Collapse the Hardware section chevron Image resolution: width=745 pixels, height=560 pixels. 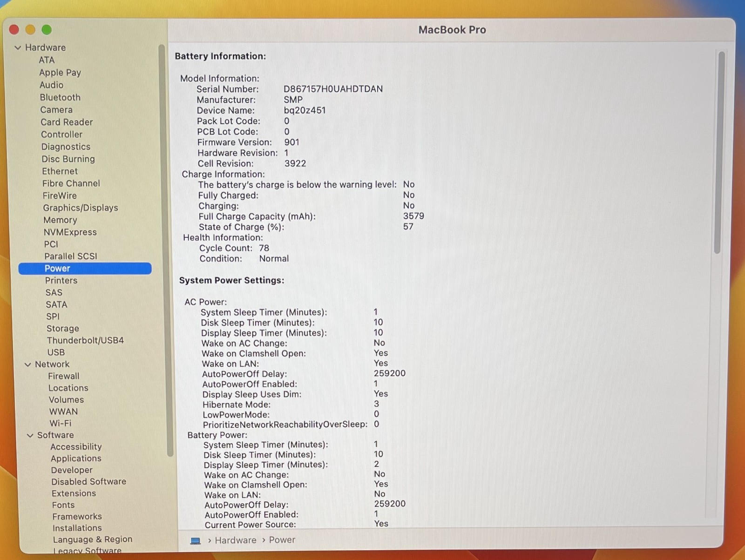(18, 47)
